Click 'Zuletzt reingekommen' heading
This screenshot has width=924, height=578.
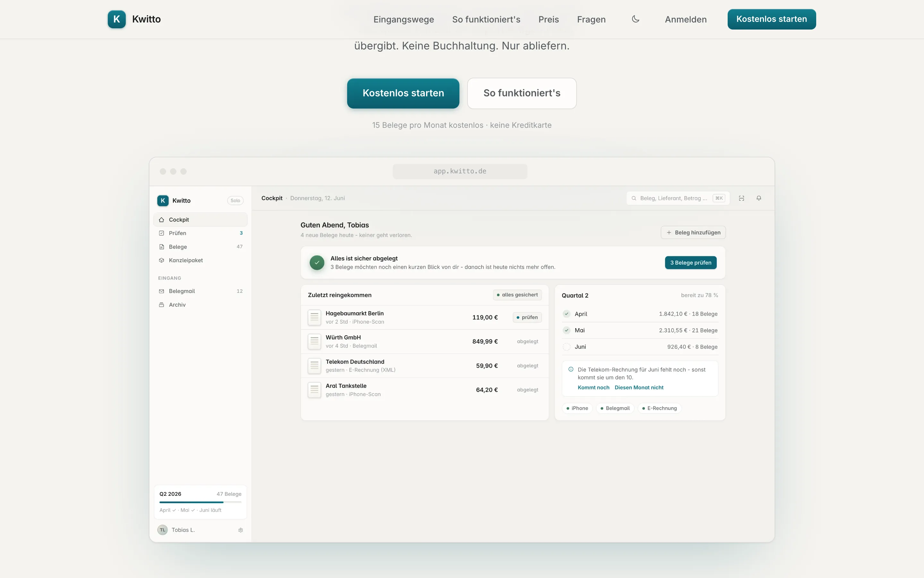339,295
